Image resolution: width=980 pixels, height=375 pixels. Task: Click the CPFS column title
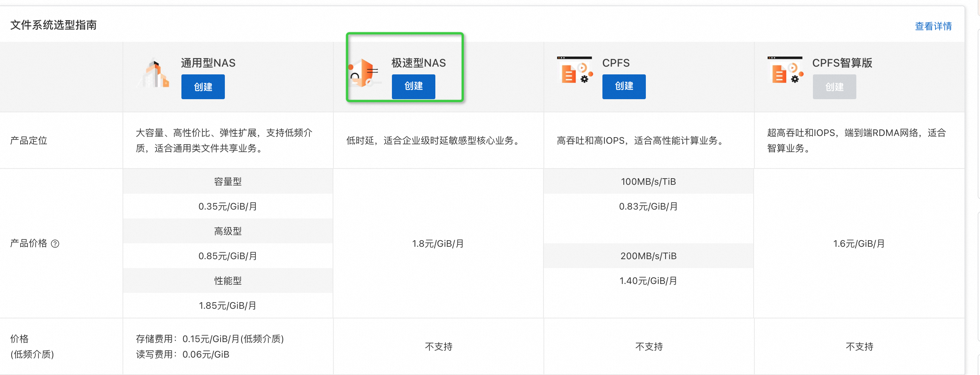pyautogui.click(x=616, y=63)
